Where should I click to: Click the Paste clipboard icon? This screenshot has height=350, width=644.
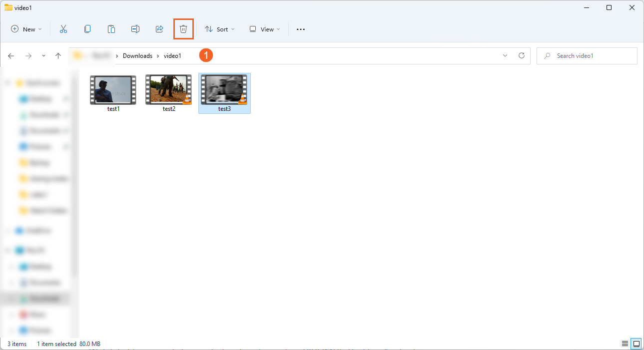[111, 29]
